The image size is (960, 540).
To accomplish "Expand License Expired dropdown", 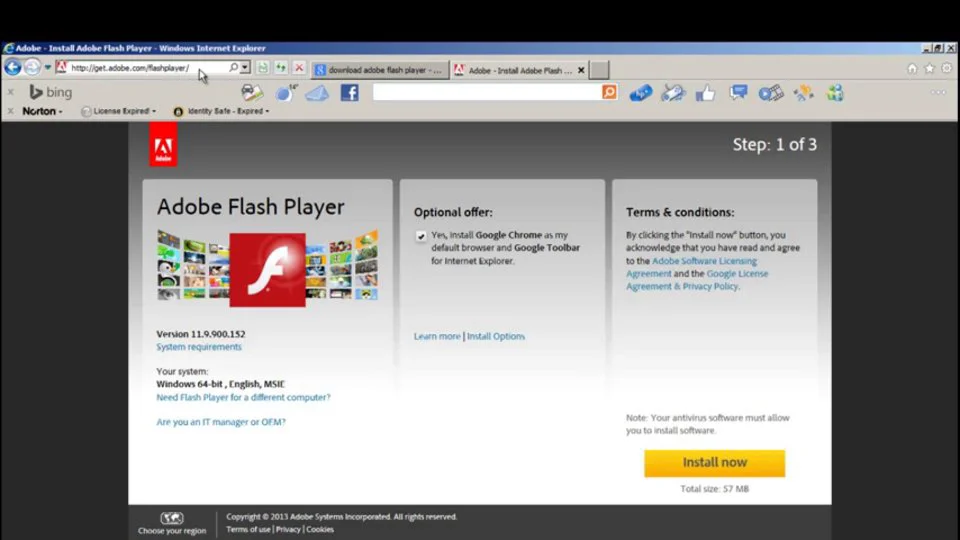I will click(119, 111).
